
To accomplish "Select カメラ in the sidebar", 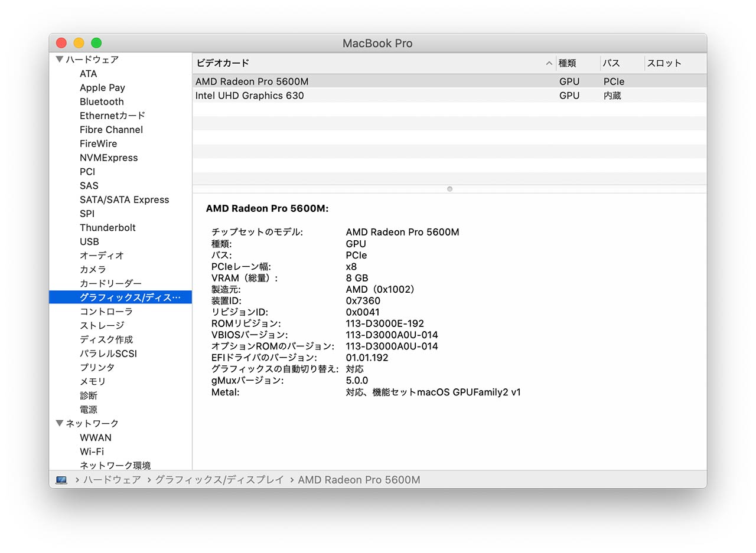I will point(93,270).
